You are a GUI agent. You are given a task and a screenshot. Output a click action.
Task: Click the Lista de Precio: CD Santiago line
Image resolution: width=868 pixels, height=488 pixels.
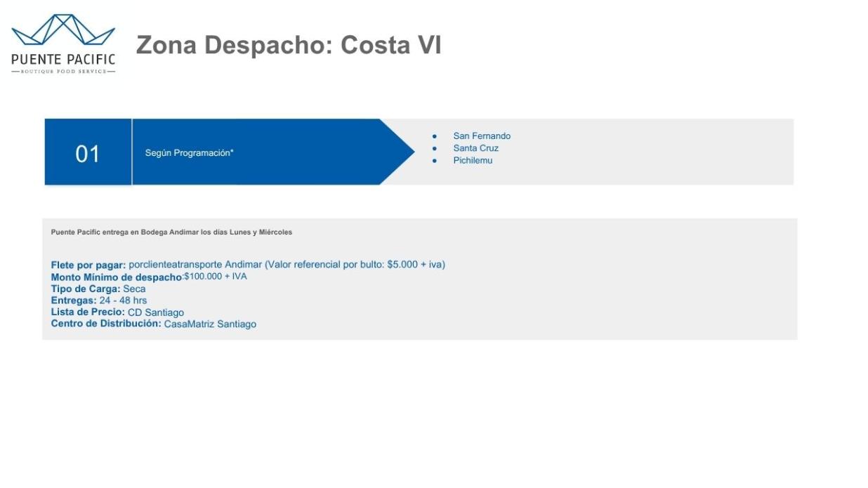[x=117, y=312]
